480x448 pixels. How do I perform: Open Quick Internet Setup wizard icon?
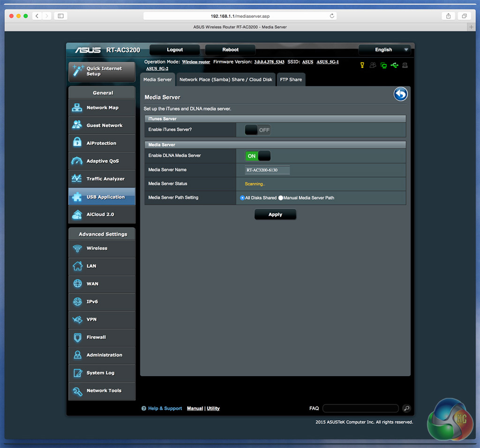[x=78, y=71]
